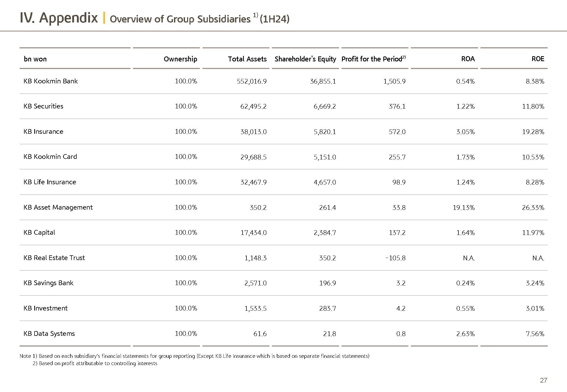
Task: Select KB Capital profit value 137.2
Action: click(397, 233)
